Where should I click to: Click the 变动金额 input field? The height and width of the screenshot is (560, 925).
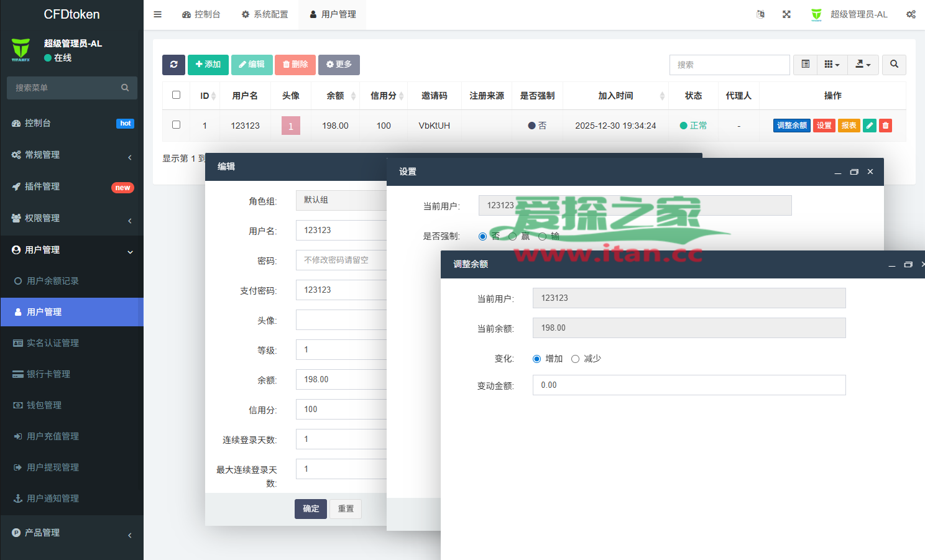[689, 385]
